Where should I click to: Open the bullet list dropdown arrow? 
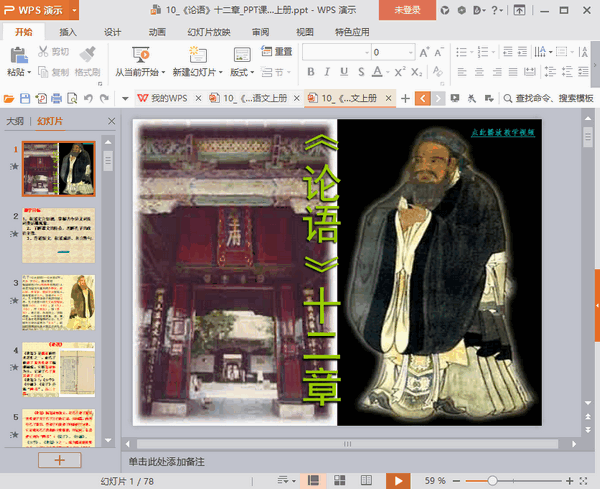tap(471, 52)
